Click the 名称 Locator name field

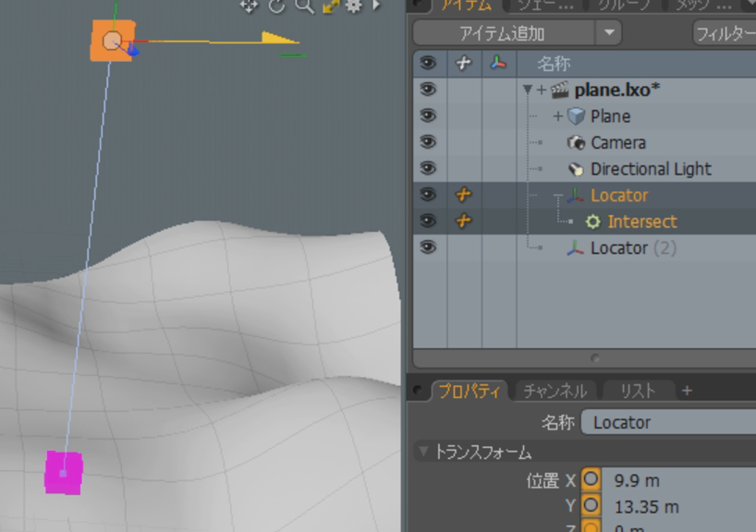click(x=667, y=422)
